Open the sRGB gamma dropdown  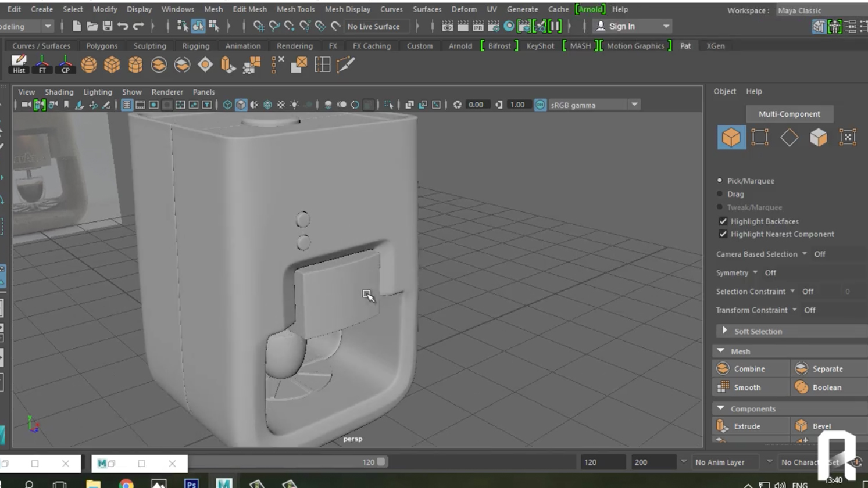click(634, 105)
